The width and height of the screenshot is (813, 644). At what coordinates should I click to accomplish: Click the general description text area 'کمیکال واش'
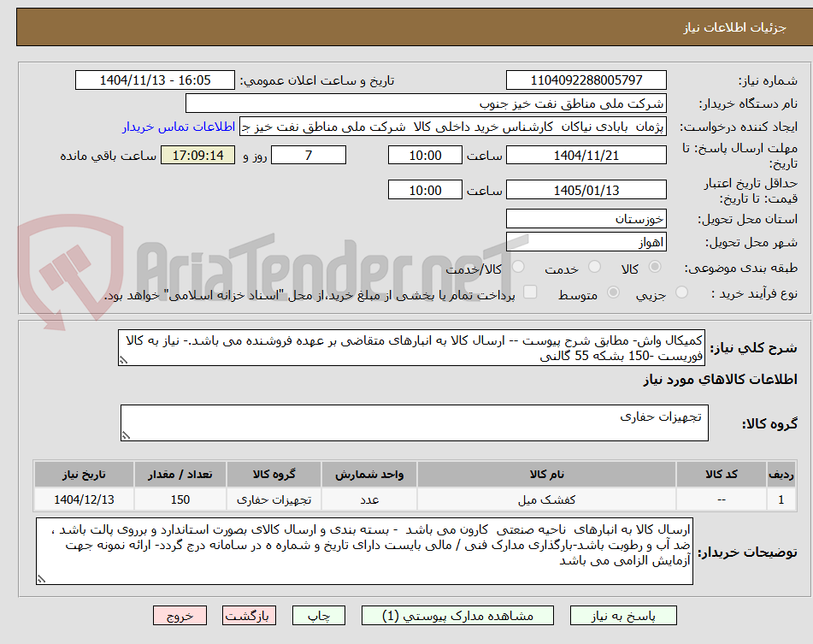pos(412,348)
